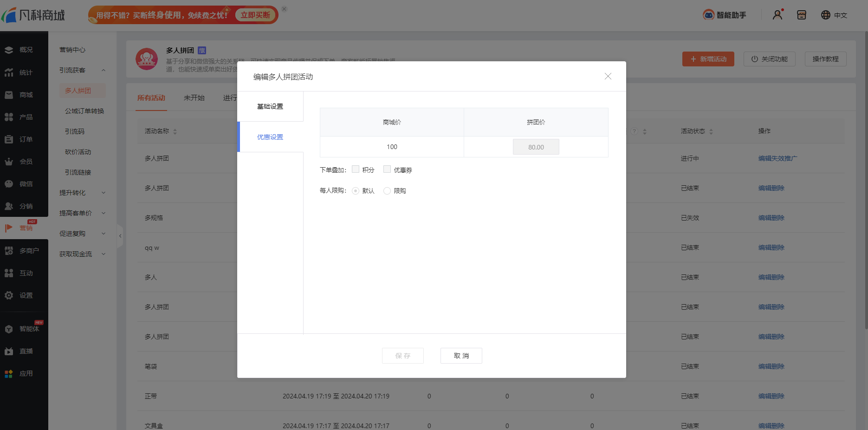Click the 智能助手 robot icon
The height and width of the screenshot is (430, 868).
(708, 15)
